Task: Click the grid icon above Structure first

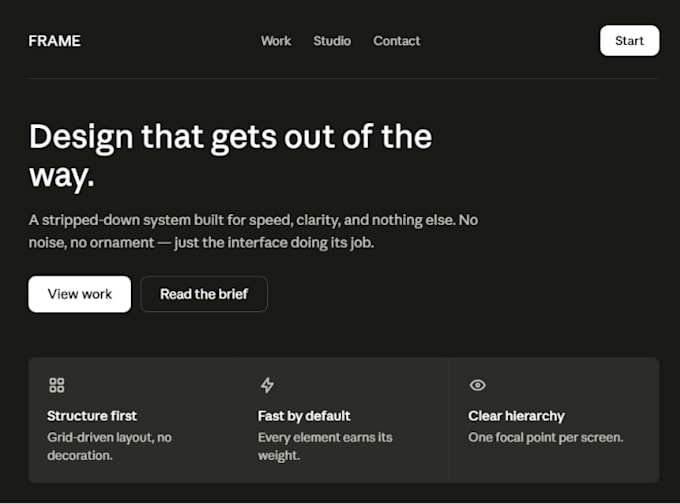Action: (57, 385)
